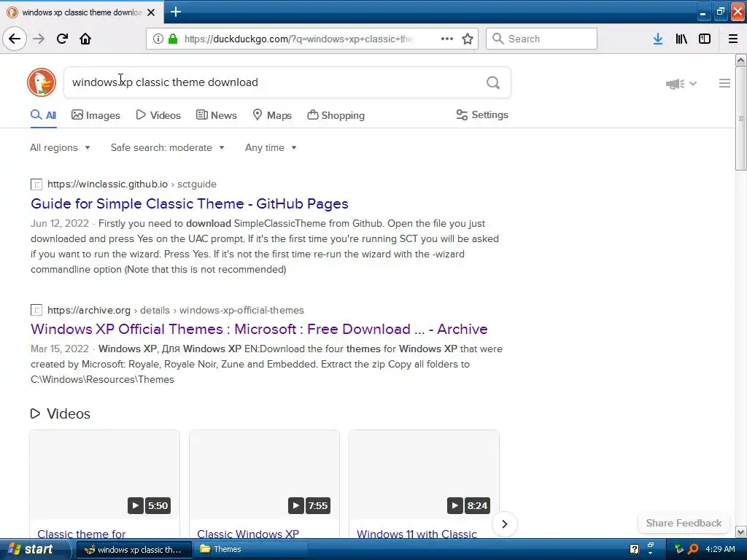The width and height of the screenshot is (747, 560).
Task: Toggle the browser sidebar view
Action: [x=705, y=39]
